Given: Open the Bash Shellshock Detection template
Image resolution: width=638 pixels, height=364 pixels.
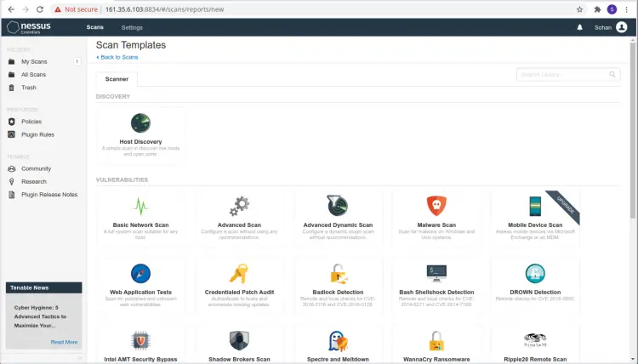Looking at the screenshot, I should [x=436, y=281].
